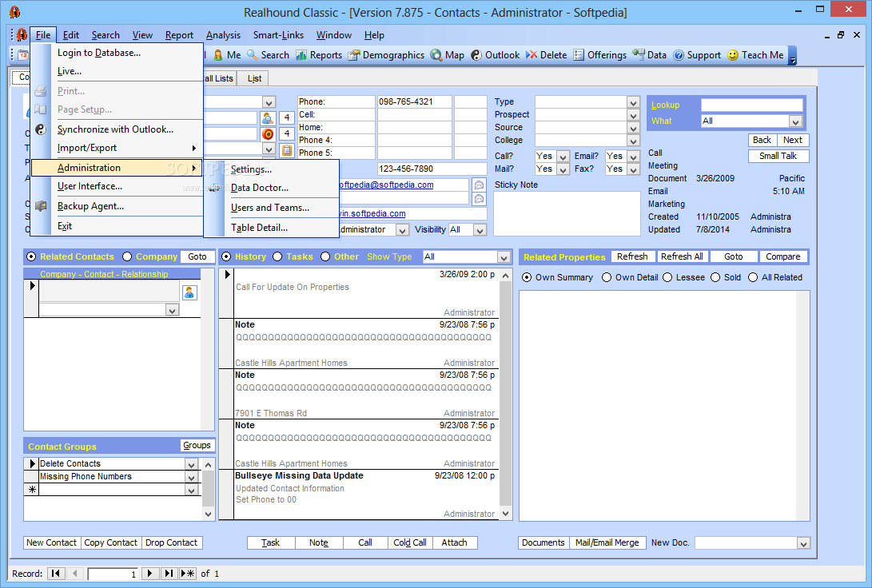Open Offerings from the toolbar
The width and height of the screenshot is (872, 588).
(600, 55)
